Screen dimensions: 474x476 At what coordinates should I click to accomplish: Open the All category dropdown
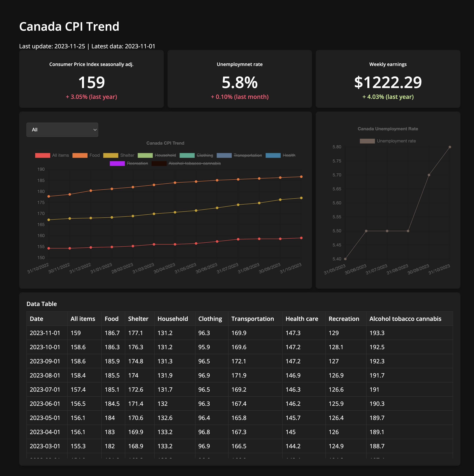coord(62,130)
